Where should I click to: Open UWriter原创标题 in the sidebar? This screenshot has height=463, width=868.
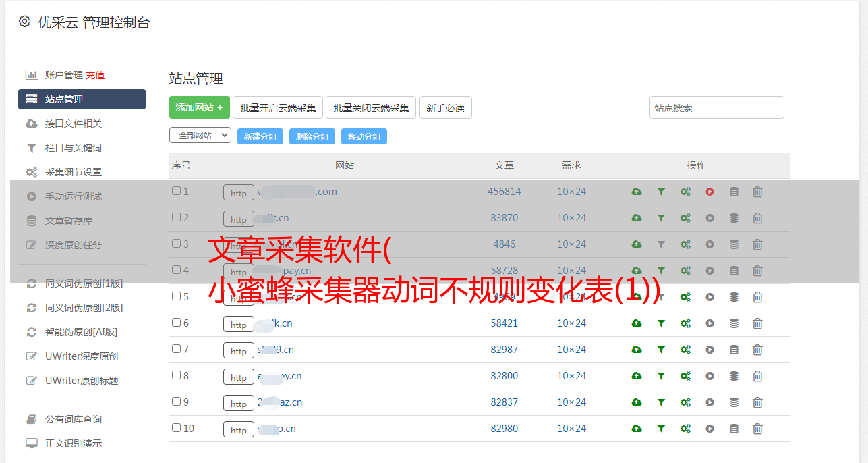[82, 381]
